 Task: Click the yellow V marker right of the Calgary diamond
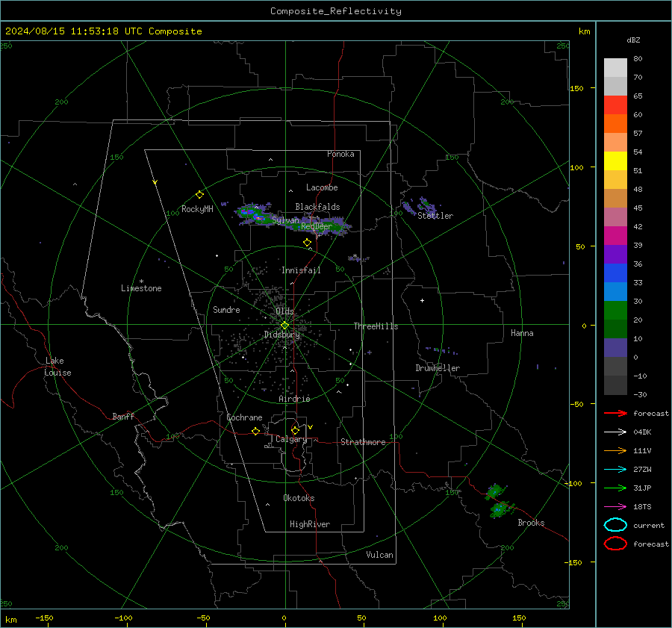tap(311, 427)
